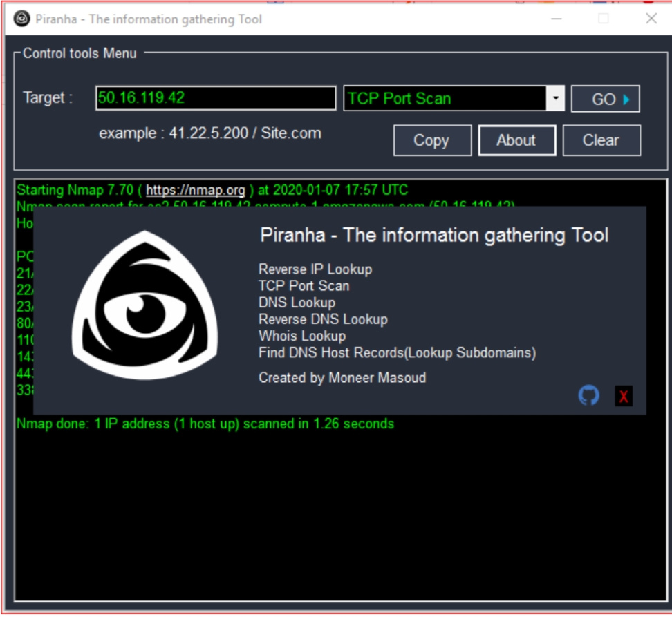The image size is (672, 617).
Task: Focus the Target input field
Action: [x=216, y=98]
